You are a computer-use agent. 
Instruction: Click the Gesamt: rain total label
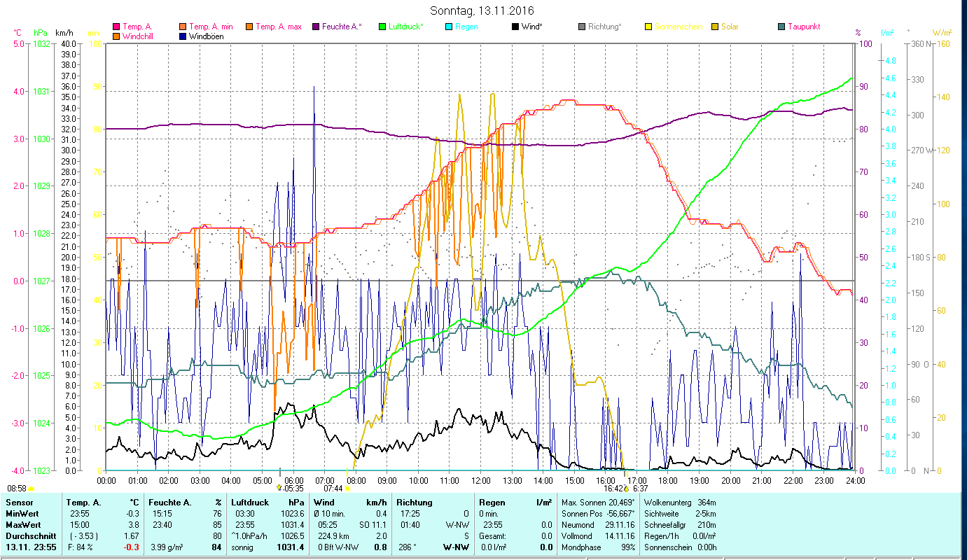coord(492,536)
